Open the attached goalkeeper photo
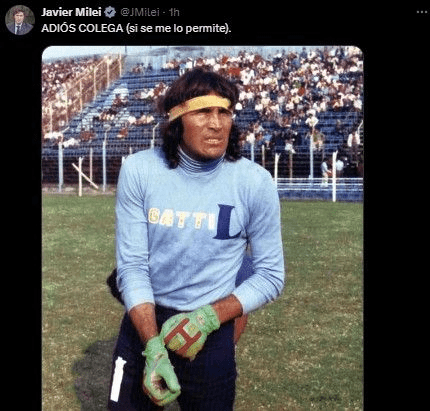430x411 pixels. [202, 228]
